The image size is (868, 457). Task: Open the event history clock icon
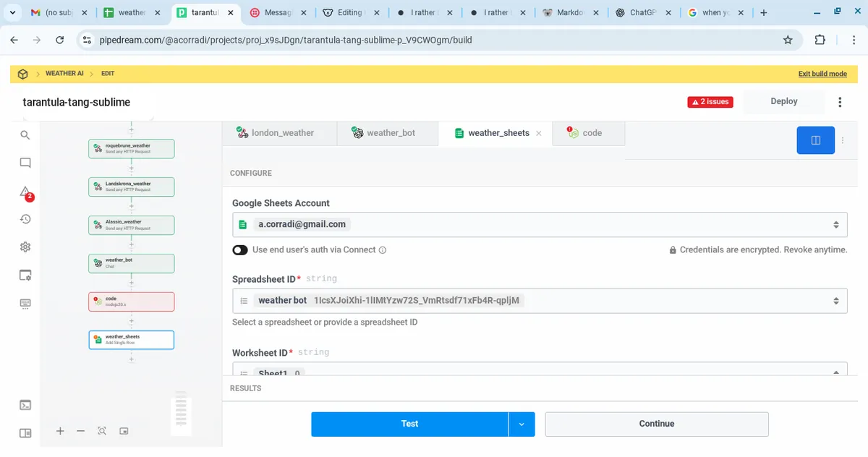pos(25,219)
